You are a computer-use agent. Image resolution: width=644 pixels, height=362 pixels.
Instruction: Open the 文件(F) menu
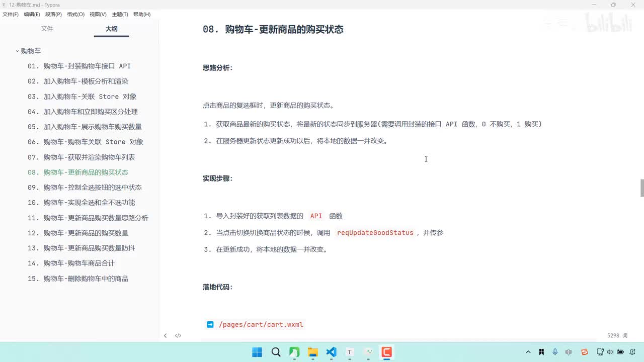(10, 15)
